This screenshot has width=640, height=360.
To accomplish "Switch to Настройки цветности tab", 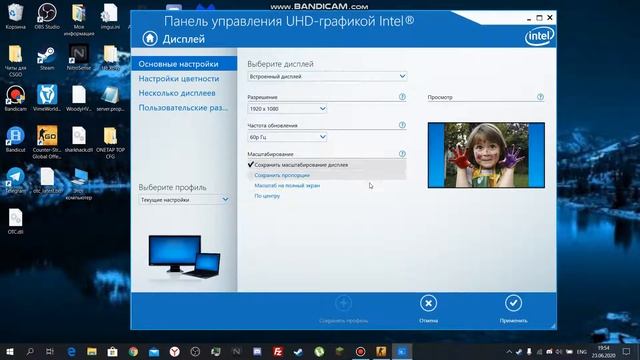I will click(179, 78).
